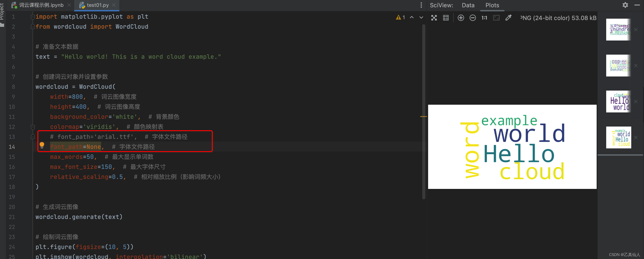Select the purple 'Hello world' thumbnail

click(x=618, y=102)
